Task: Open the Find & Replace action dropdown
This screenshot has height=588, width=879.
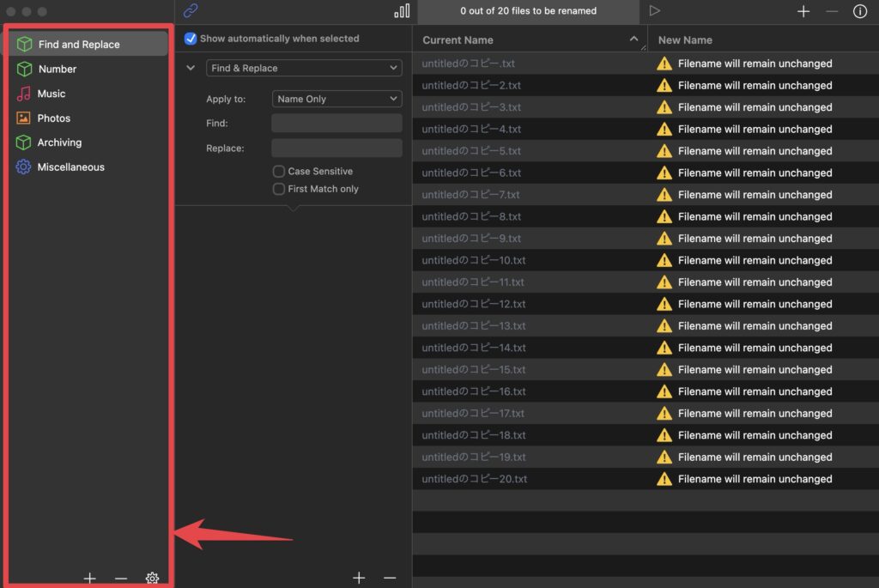Action: pyautogui.click(x=304, y=68)
